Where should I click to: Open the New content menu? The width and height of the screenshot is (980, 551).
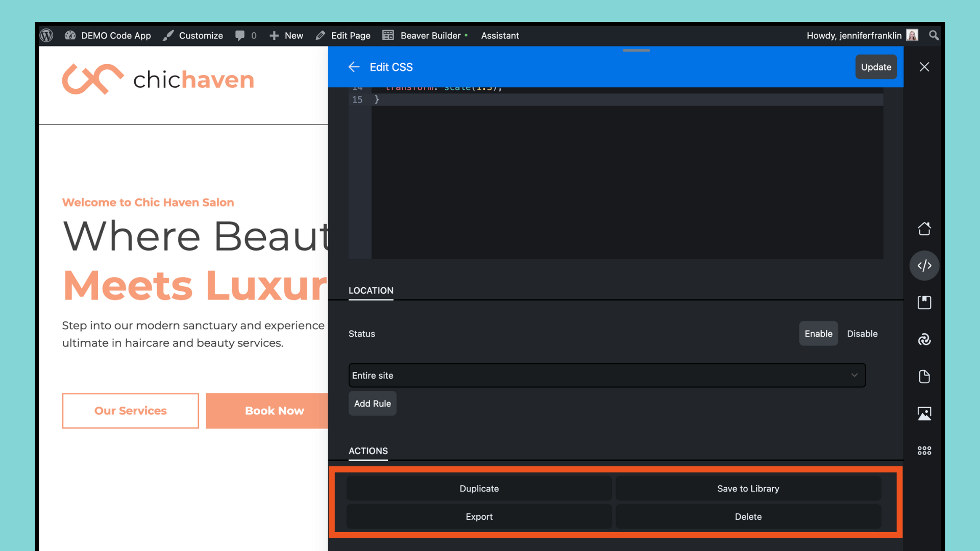[x=286, y=35]
